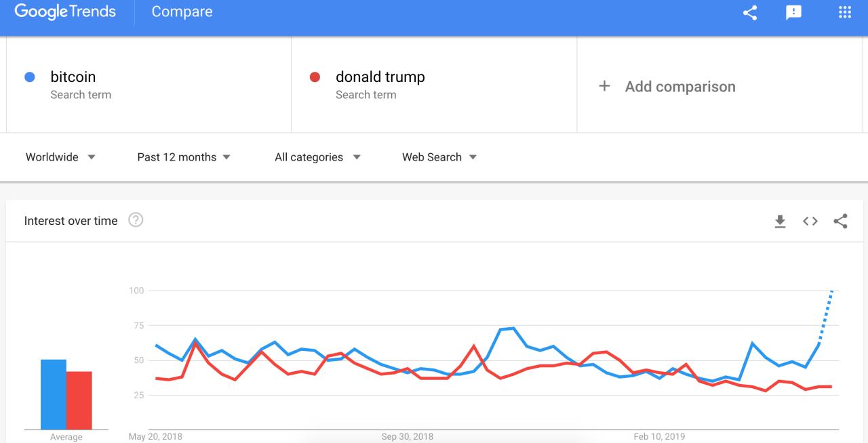Click the Compare menu item
This screenshot has width=868, height=443.
181,12
